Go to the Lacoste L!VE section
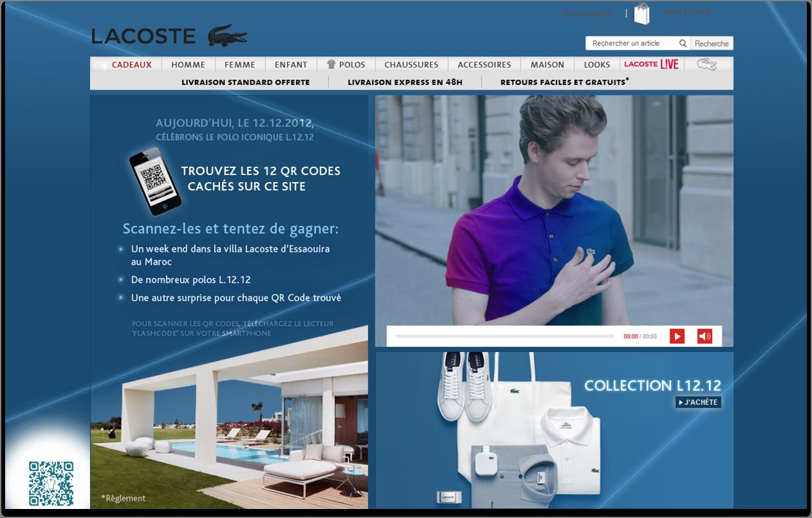Image resolution: width=812 pixels, height=518 pixels. pyautogui.click(x=652, y=64)
